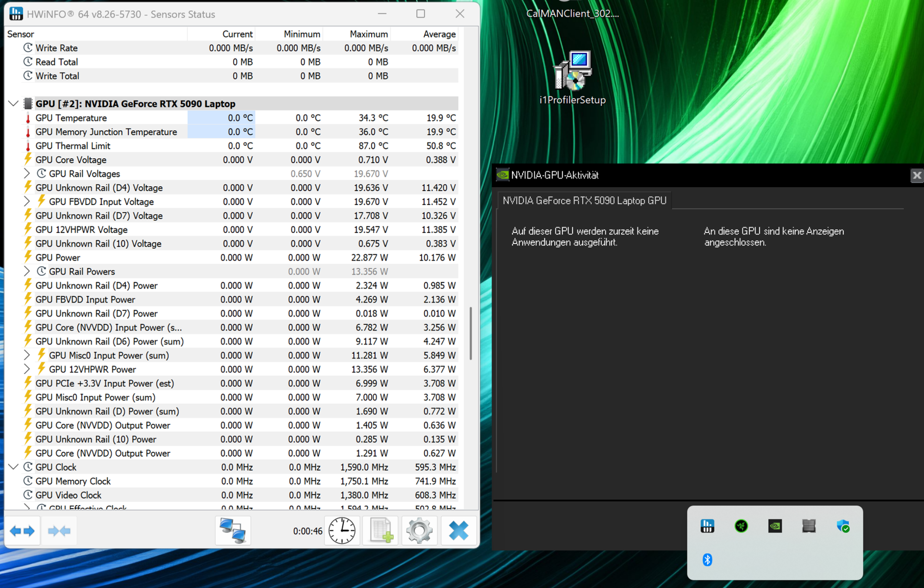Viewport: 924px width, 588px height.
Task: Open Windows Security shield icon in tray
Action: (x=843, y=526)
